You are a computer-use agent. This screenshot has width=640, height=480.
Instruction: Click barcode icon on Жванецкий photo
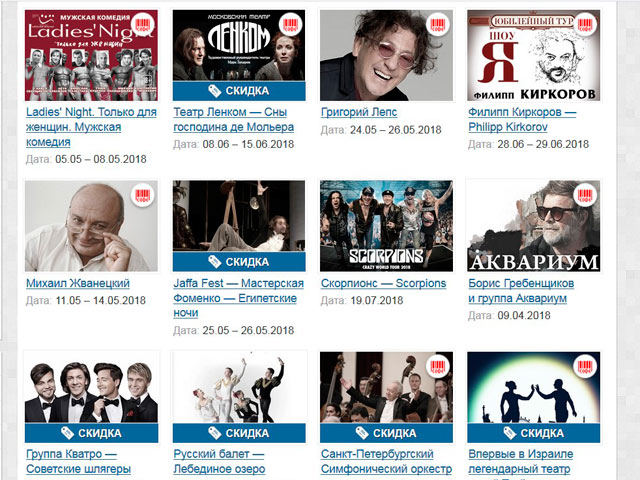point(142,196)
